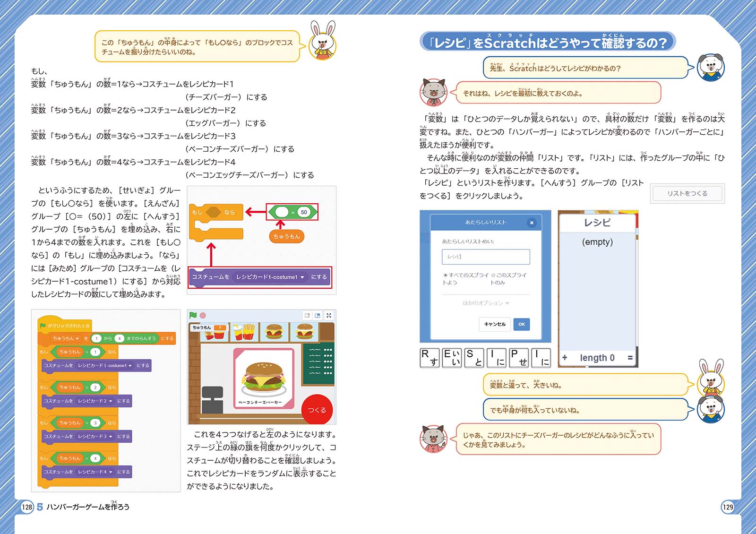
Task: Open the レシピカード4 costume dropdown
Action: pyautogui.click(x=95, y=472)
